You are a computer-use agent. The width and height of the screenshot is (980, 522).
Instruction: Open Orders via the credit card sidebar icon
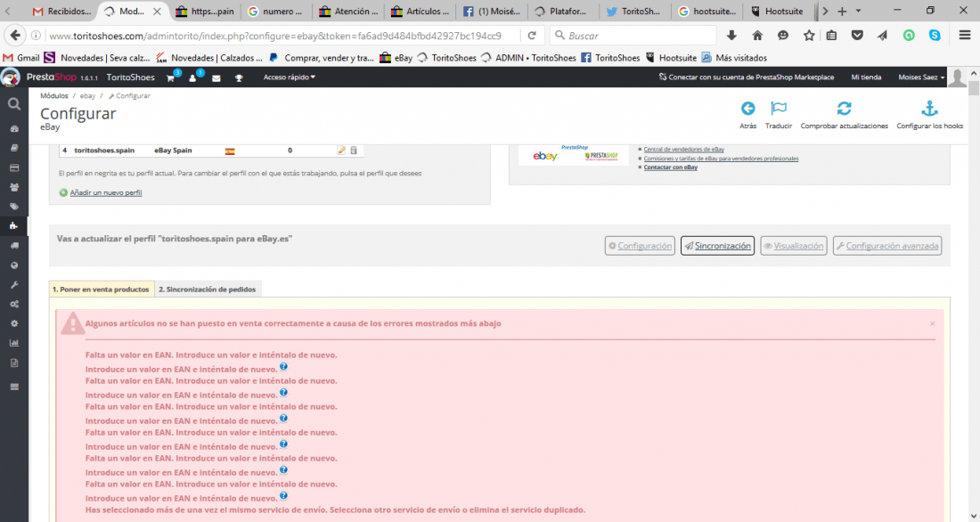click(x=13, y=167)
